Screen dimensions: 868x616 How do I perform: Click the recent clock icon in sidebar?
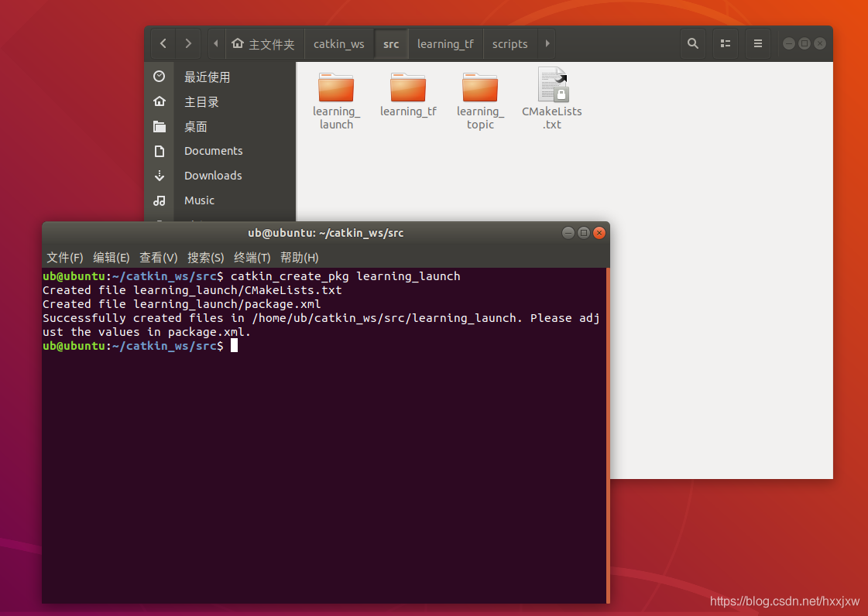tap(160, 77)
